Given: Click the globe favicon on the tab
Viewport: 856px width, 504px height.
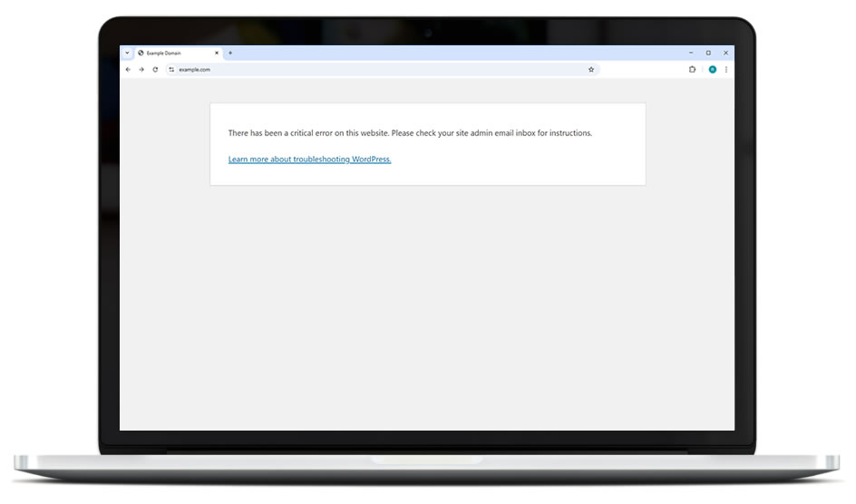Looking at the screenshot, I should tap(141, 53).
